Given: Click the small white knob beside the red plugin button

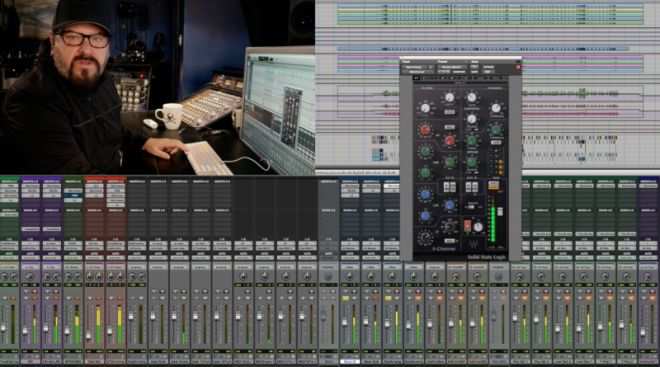Looking at the screenshot, I should [x=479, y=227].
